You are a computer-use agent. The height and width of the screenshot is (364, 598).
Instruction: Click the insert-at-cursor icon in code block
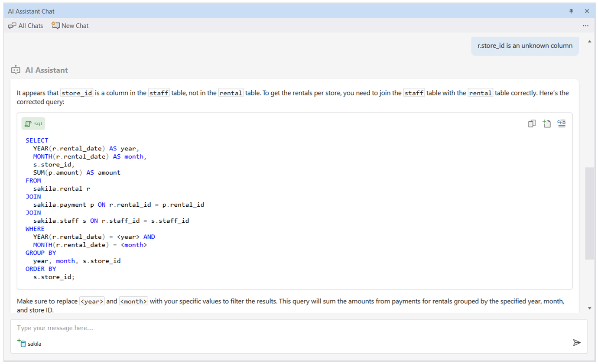tap(562, 124)
